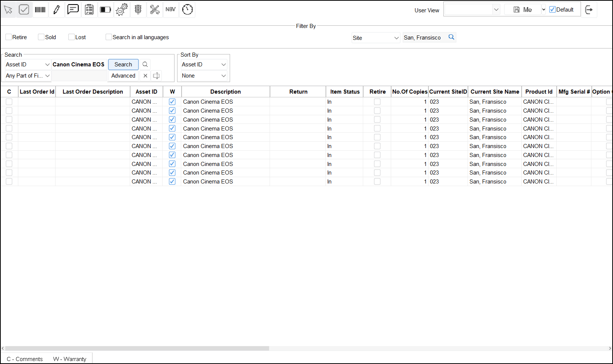Click the Advanced search button
Image resolution: width=613 pixels, height=364 pixels.
coord(123,76)
